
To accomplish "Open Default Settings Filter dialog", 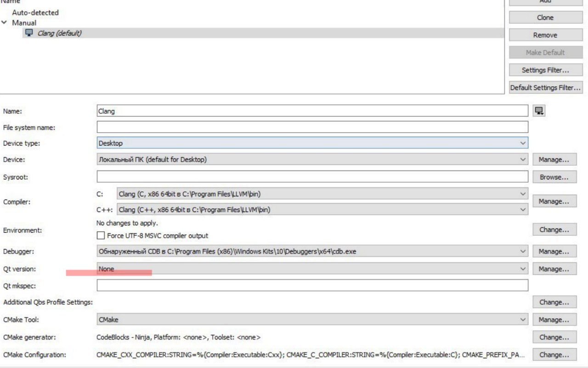I will tap(545, 88).
